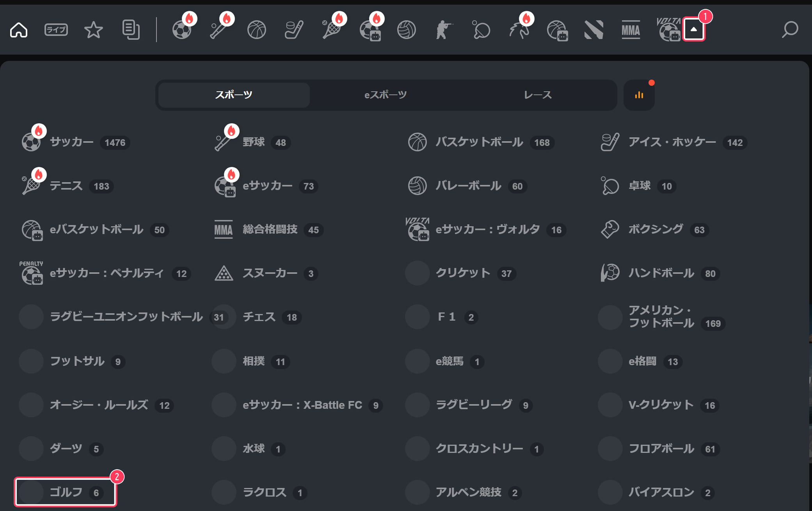Select table tennis icon in top bar
812x511 pixels.
pos(482,30)
